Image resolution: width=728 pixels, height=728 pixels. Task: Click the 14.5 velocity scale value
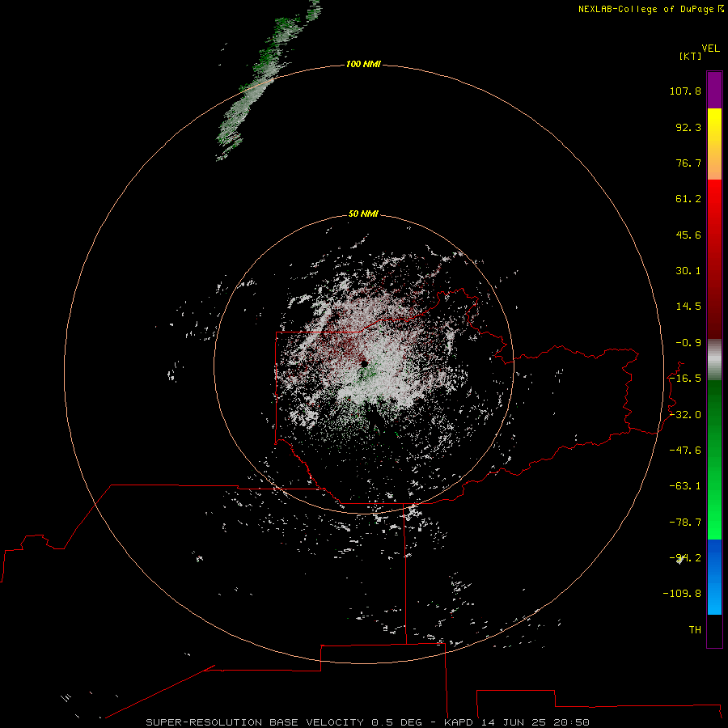coord(688,307)
